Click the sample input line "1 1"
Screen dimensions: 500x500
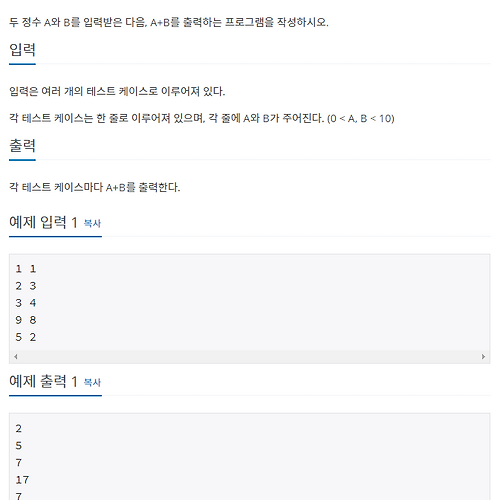26,269
